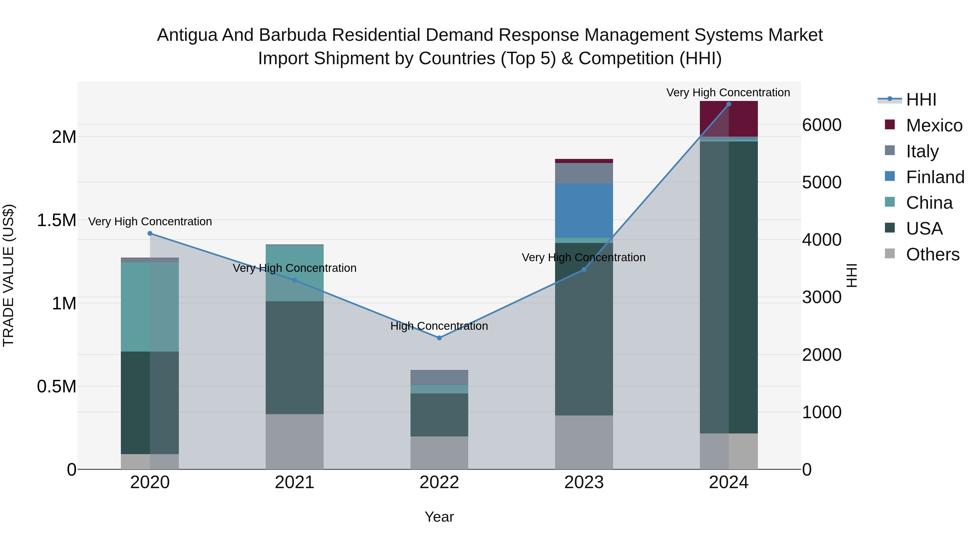Click the 'Year' x-axis title

click(x=439, y=517)
